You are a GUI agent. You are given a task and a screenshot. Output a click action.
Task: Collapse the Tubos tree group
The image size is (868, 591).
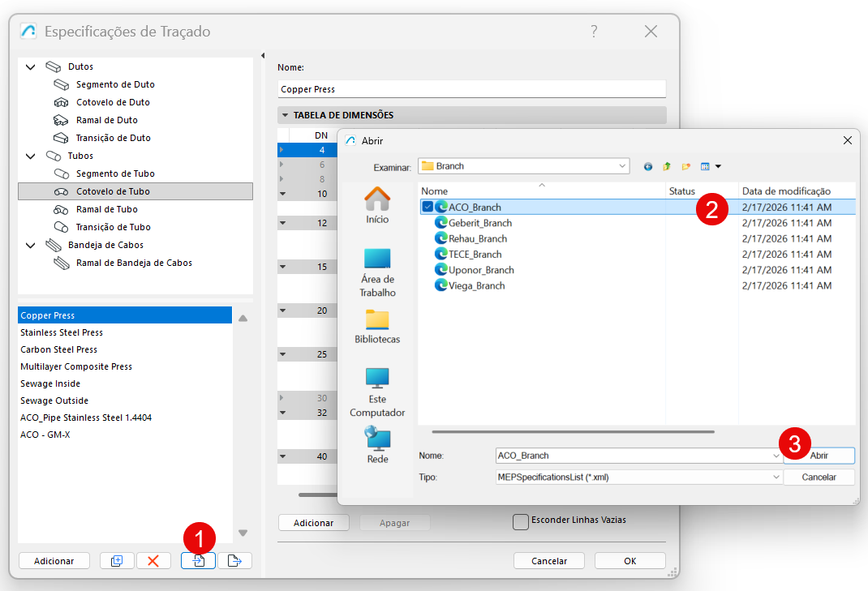click(x=31, y=156)
